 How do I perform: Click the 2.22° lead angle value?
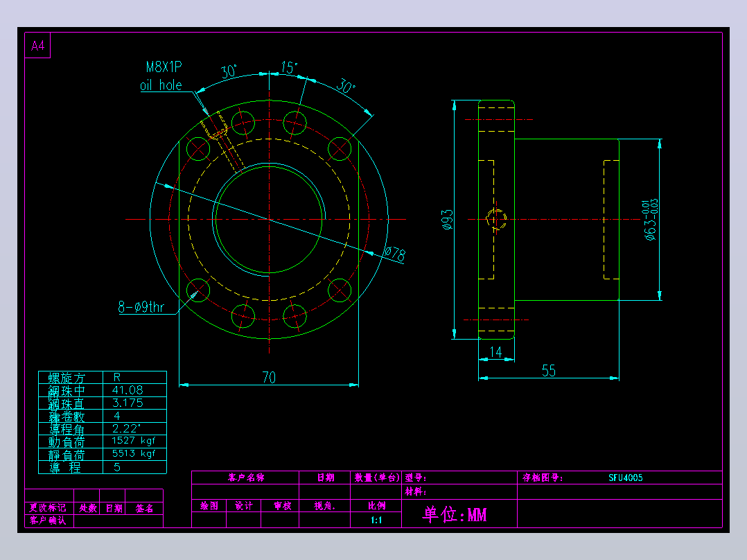click(126, 428)
